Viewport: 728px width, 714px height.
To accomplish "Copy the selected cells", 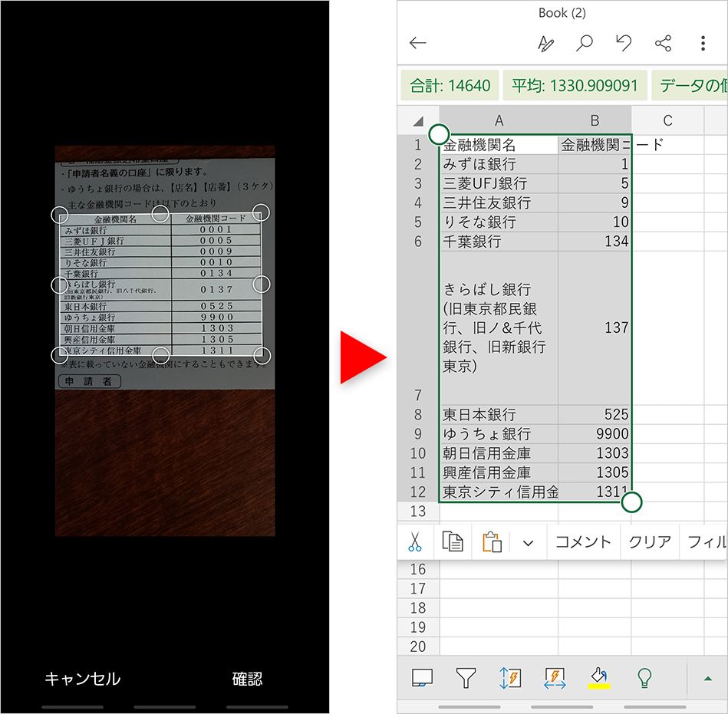I will [x=453, y=541].
